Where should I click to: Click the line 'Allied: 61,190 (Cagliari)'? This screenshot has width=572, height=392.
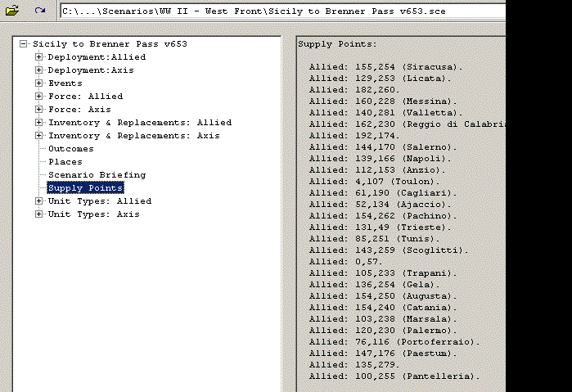tap(383, 193)
